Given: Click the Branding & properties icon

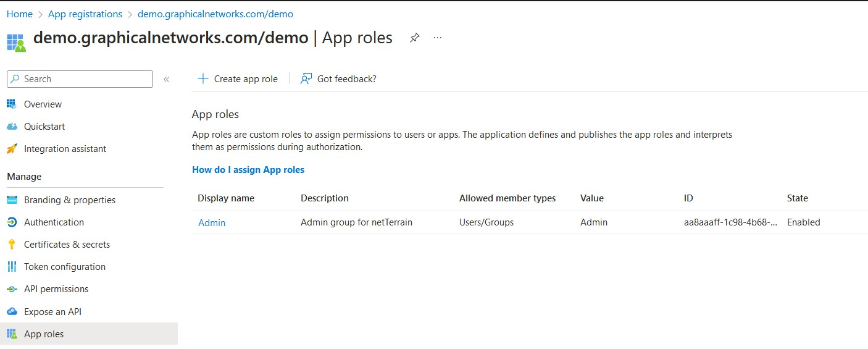Looking at the screenshot, I should coord(12,200).
